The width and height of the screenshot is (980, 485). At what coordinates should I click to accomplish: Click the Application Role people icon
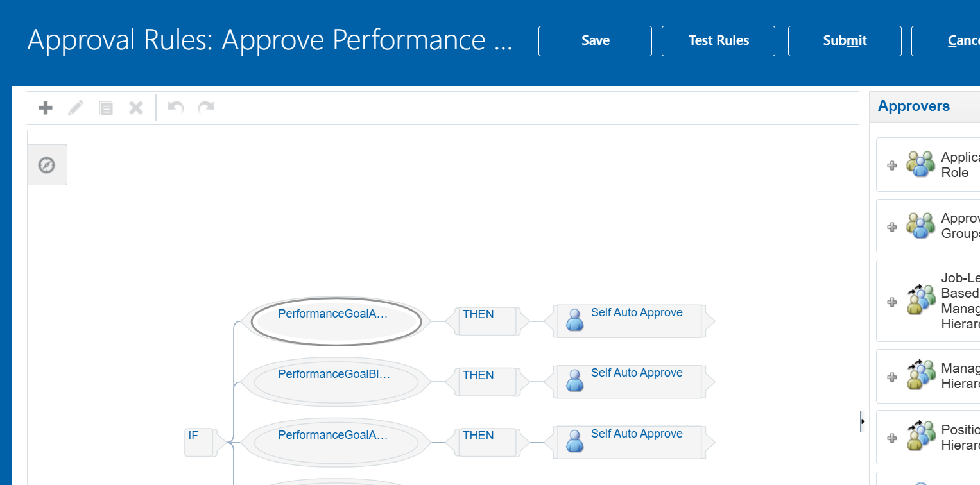921,164
